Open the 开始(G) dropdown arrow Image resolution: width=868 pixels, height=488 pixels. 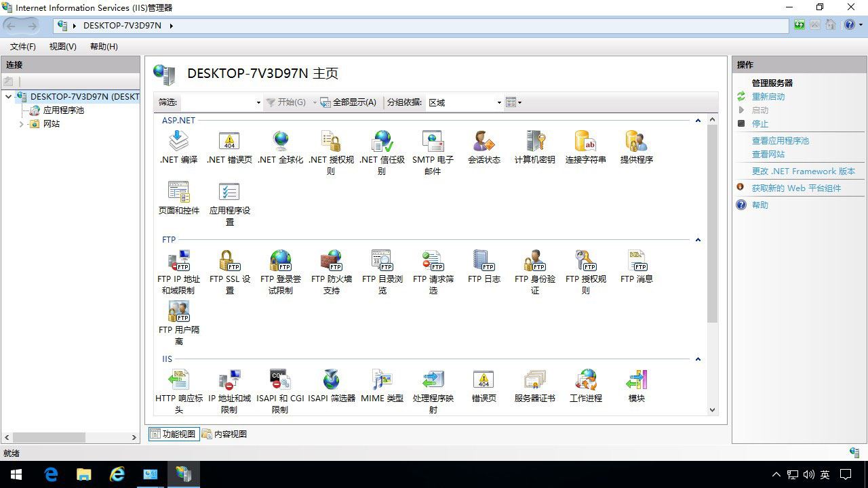314,102
